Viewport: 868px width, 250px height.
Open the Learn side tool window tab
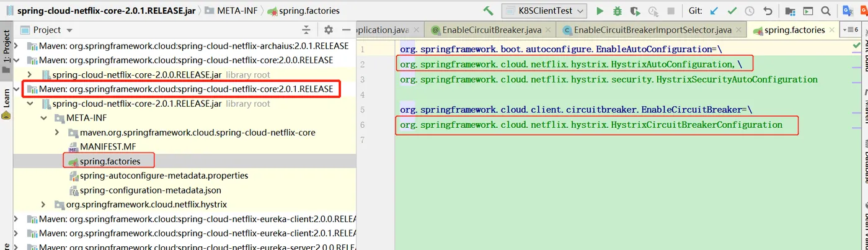click(x=6, y=104)
